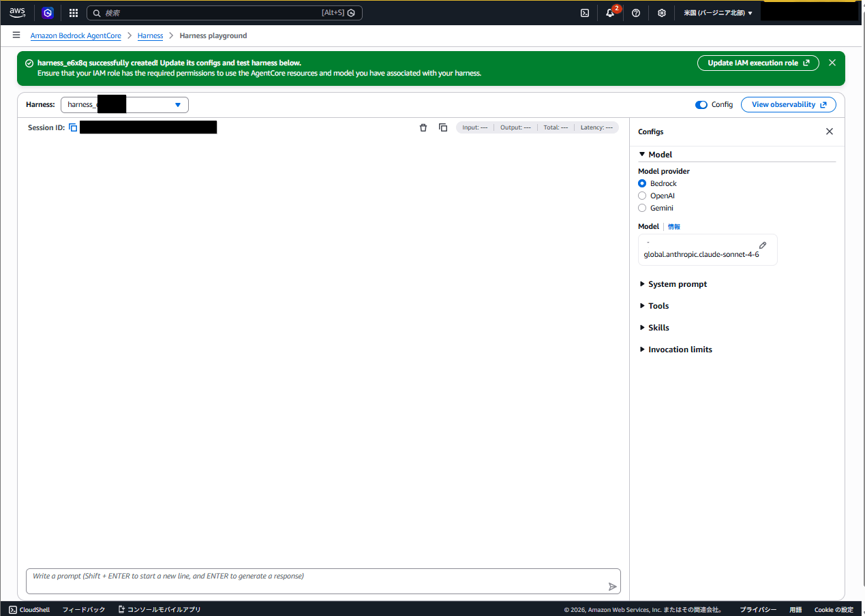865x616 pixels.
Task: Click View observability button
Action: pos(788,105)
